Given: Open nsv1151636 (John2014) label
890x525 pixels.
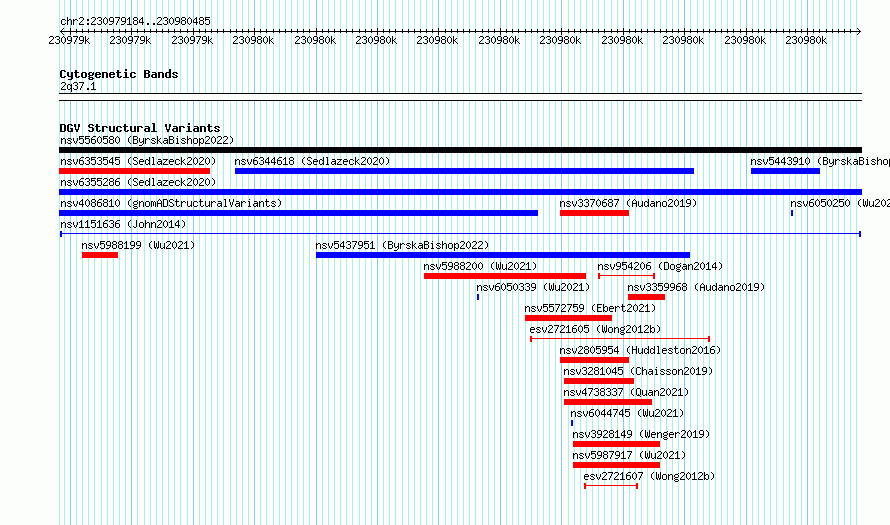Looking at the screenshot, I should (x=123, y=224).
